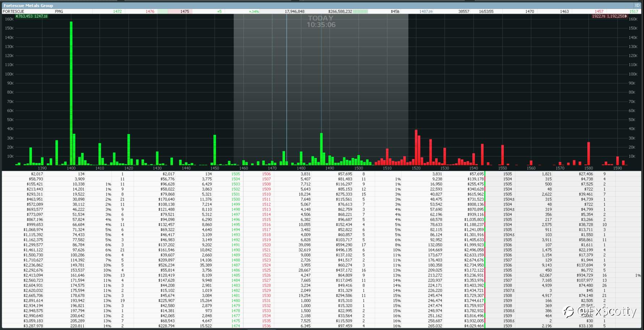Click the FMG ticker code
644x330 pixels.
point(59,12)
